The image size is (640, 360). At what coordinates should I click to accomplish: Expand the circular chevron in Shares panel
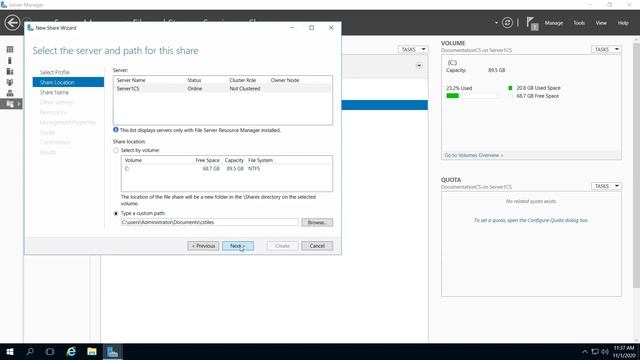(x=419, y=65)
